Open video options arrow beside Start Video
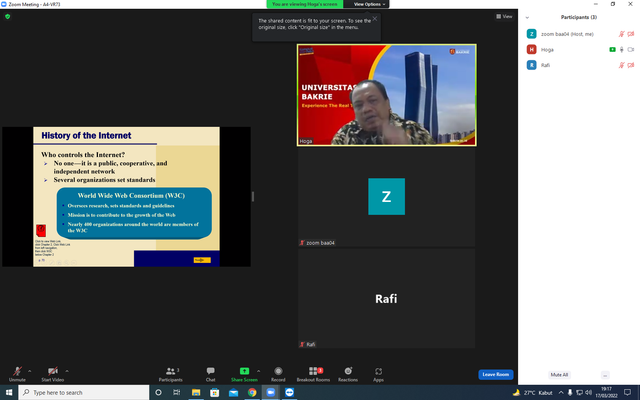The image size is (640, 400). coord(67,371)
